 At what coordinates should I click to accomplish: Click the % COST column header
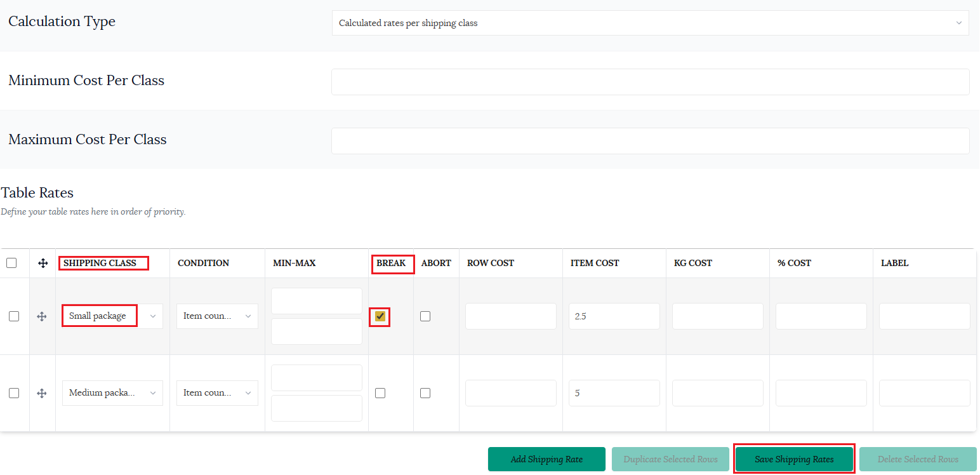[794, 263]
